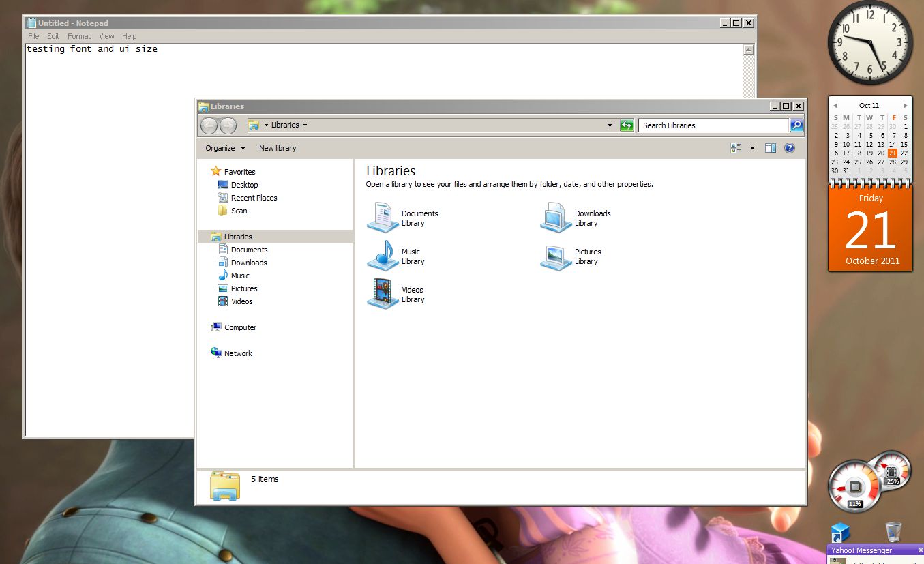Expand the address bar history dropdown
The image size is (924, 564).
pyautogui.click(x=610, y=125)
